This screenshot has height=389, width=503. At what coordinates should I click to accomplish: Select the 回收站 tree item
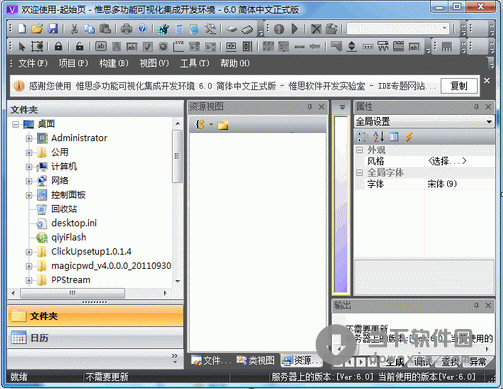(64, 209)
